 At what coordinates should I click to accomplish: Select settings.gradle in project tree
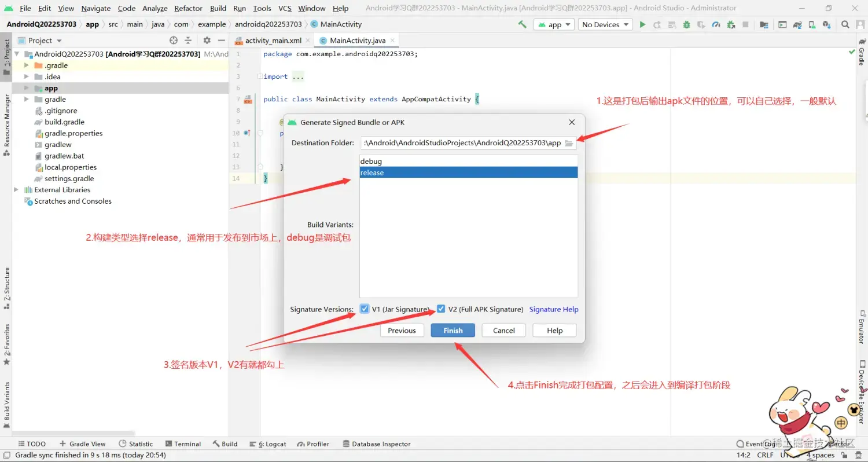69,178
